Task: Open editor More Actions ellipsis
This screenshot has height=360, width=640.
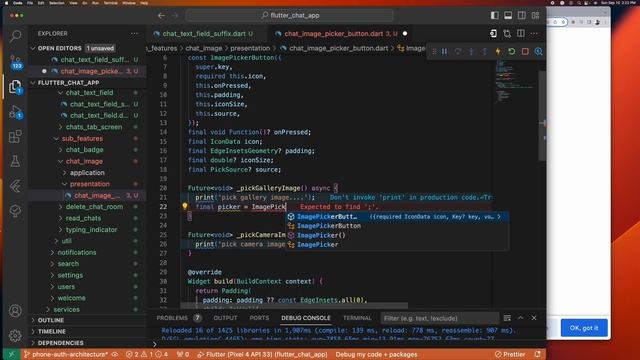Action: click(534, 33)
